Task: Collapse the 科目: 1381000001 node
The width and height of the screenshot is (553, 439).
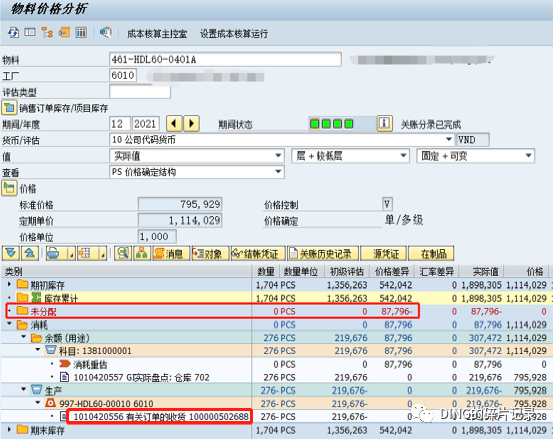Action: pyautogui.click(x=38, y=350)
